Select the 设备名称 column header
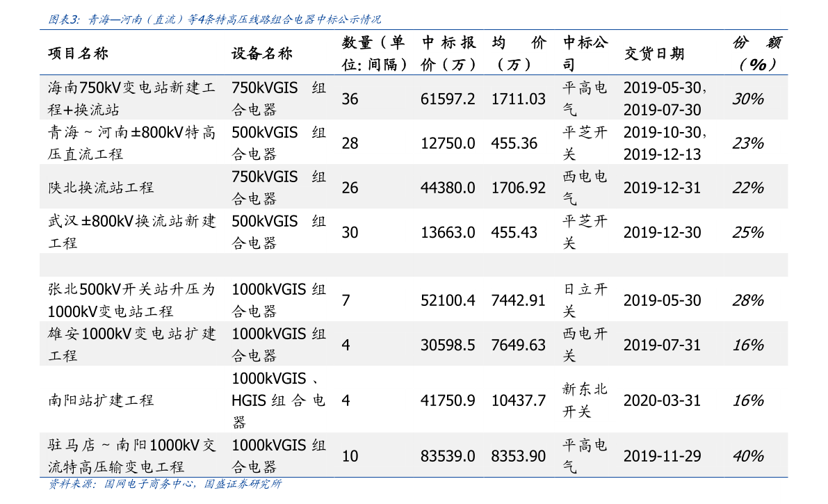Viewport: 828px width, 504px height. pyautogui.click(x=262, y=54)
